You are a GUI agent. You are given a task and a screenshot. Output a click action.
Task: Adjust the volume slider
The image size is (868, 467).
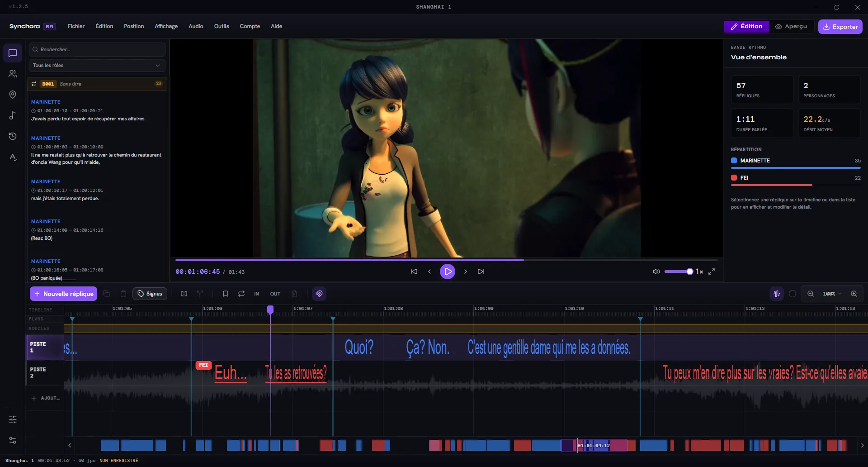click(x=678, y=272)
